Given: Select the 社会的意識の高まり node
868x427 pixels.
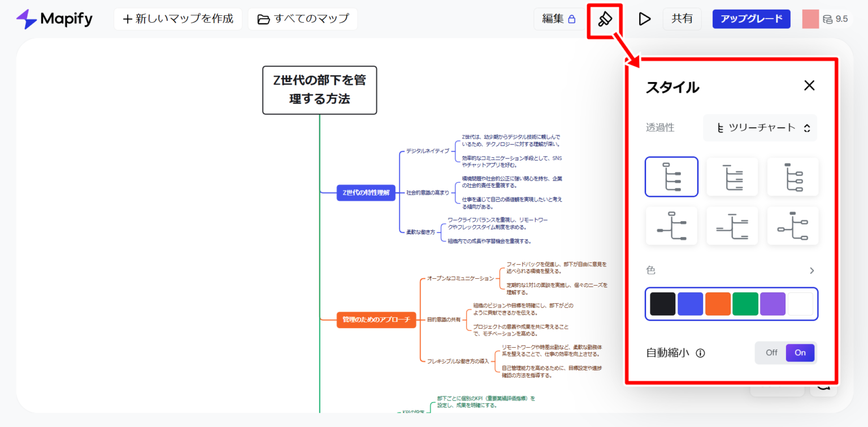Looking at the screenshot, I should tap(428, 192).
